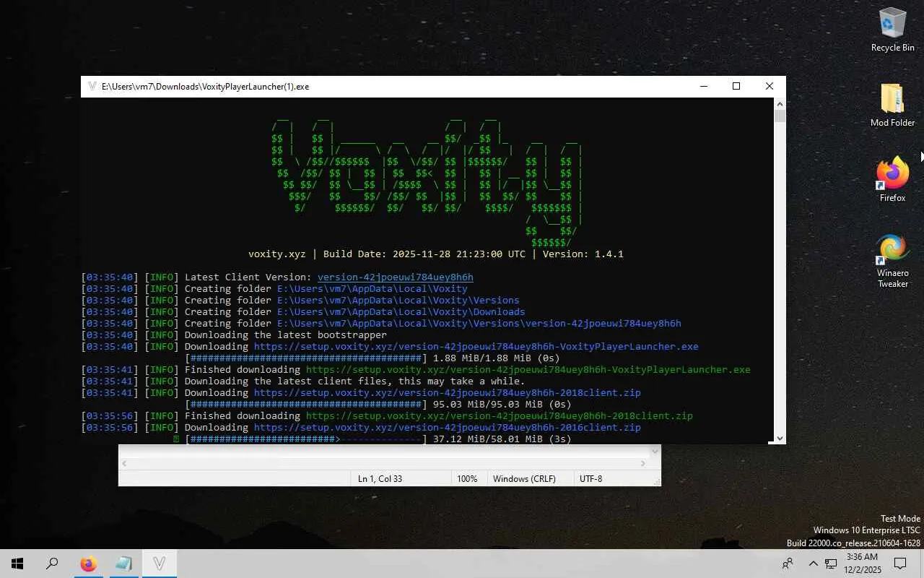Image resolution: width=924 pixels, height=578 pixels.
Task: Open the green finished 2018client.zip URL
Action: (x=500, y=416)
